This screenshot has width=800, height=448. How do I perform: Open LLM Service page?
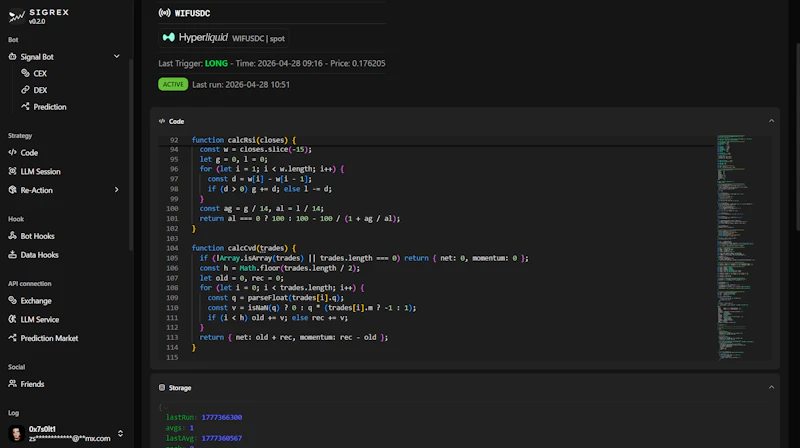coord(40,320)
